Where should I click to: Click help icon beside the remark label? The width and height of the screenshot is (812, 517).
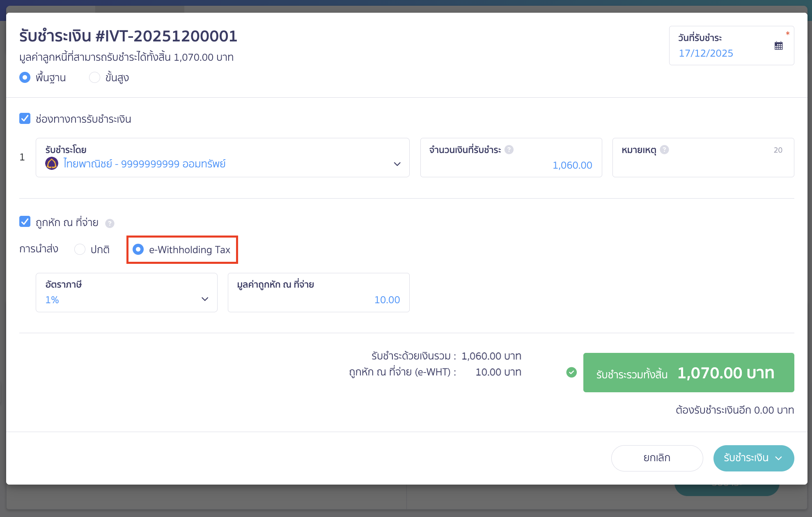[664, 150]
